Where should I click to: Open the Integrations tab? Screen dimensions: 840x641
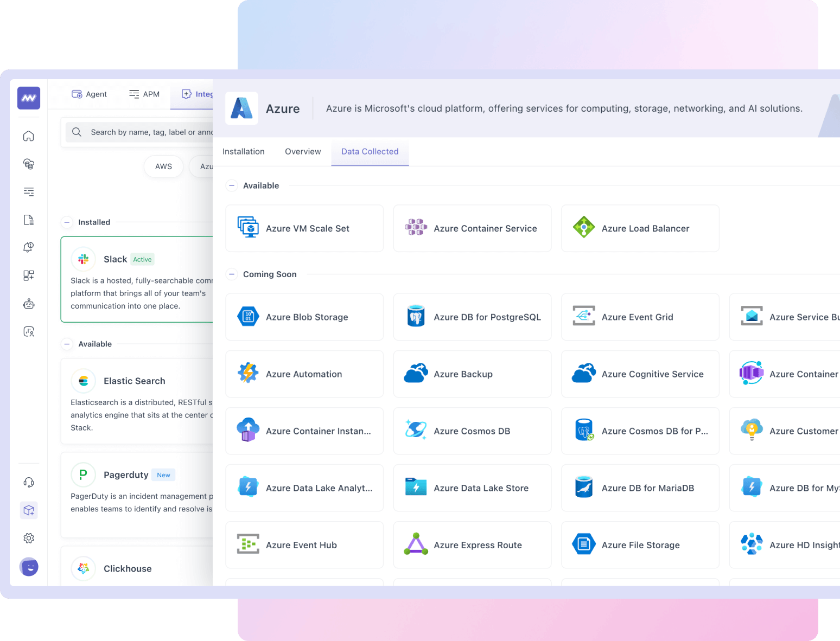click(x=192, y=94)
